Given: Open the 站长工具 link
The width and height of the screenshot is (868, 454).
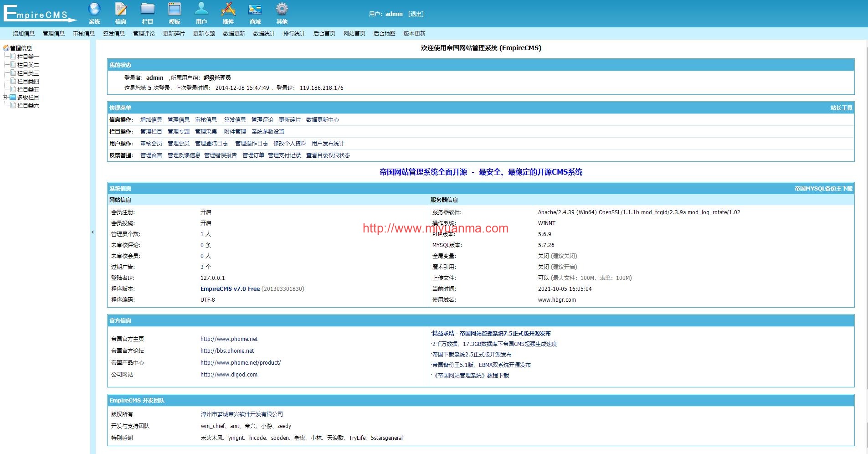Looking at the screenshot, I should click(841, 108).
